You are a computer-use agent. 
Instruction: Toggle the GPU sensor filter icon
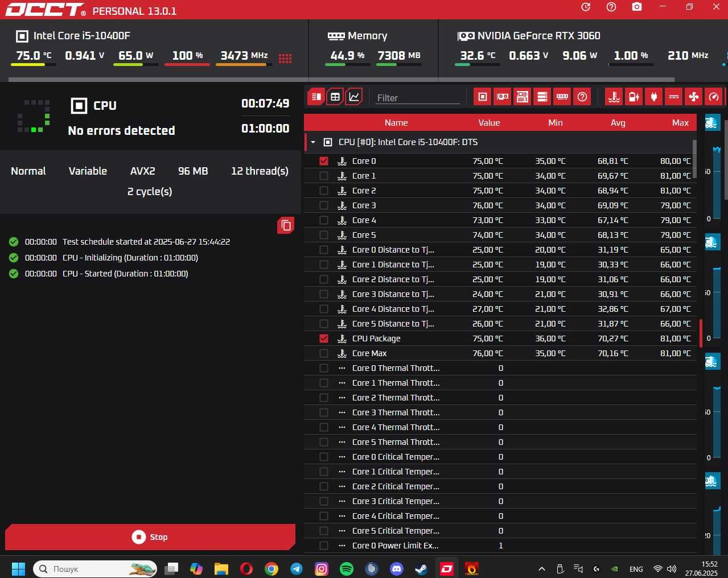click(x=503, y=97)
